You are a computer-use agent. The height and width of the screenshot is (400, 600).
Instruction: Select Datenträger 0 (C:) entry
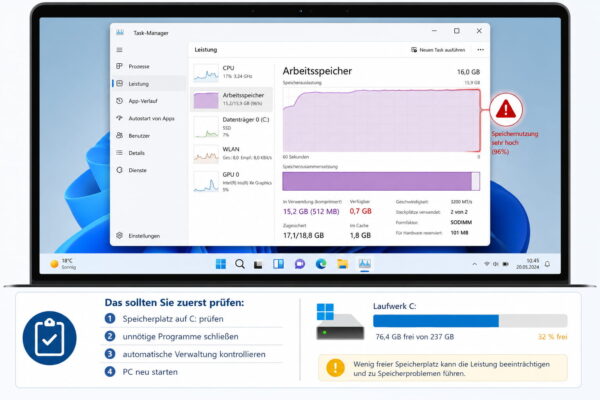click(232, 127)
